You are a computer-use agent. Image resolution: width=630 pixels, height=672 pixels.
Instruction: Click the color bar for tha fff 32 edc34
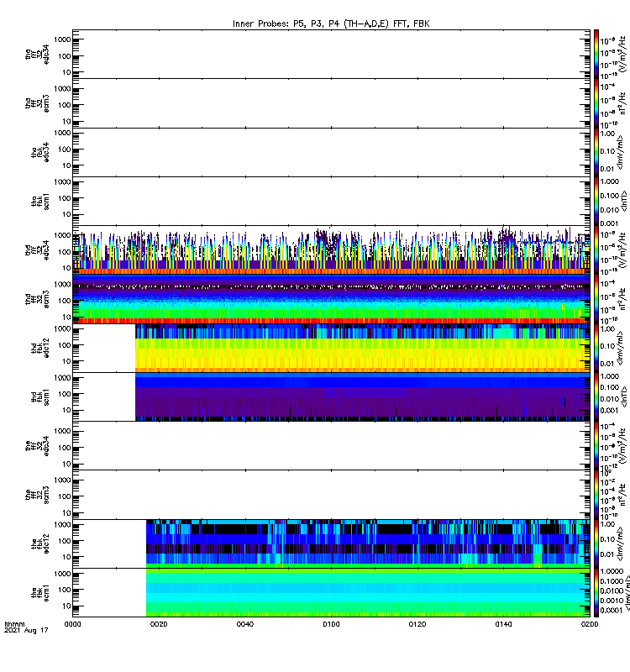click(596, 54)
